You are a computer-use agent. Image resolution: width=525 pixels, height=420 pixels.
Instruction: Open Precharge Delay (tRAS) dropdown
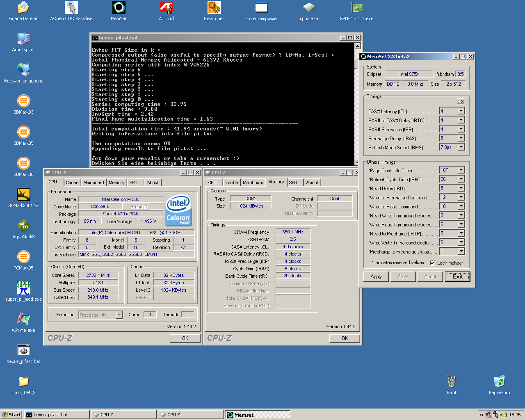click(x=461, y=138)
